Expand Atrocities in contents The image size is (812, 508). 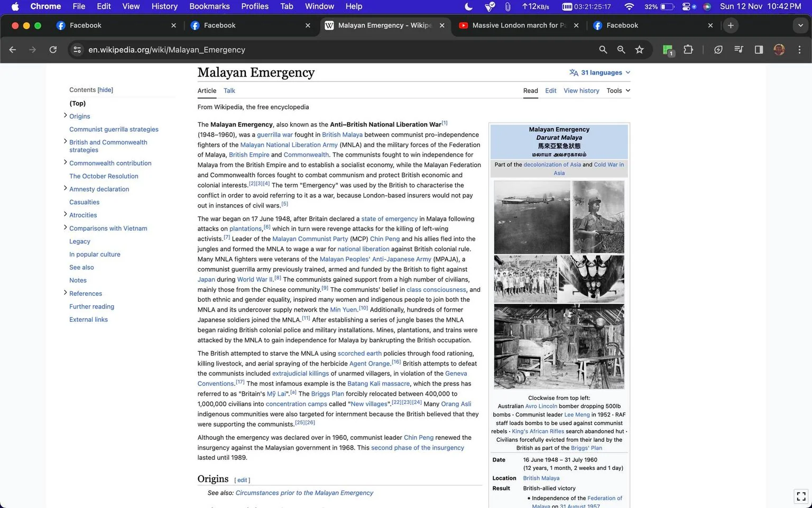(65, 214)
